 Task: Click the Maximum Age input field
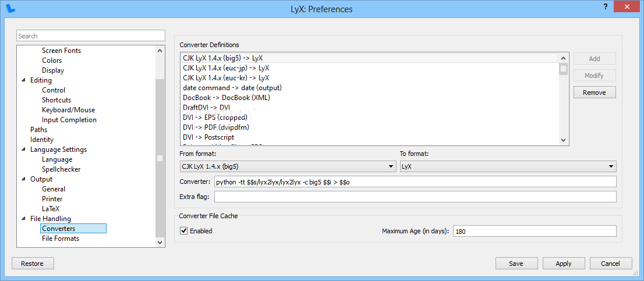[535, 231]
